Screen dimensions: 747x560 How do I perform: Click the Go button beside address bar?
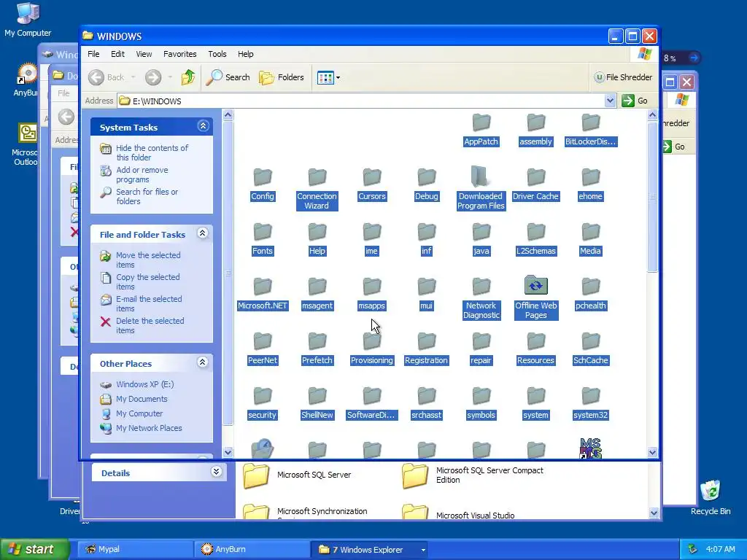tap(635, 101)
